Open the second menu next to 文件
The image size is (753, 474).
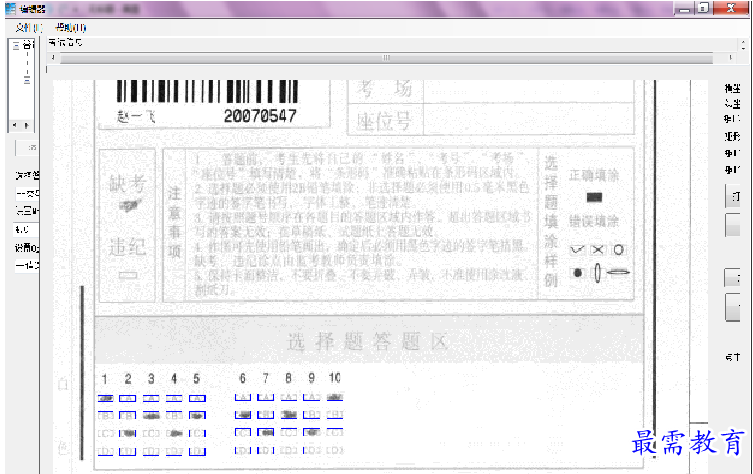coord(71,27)
